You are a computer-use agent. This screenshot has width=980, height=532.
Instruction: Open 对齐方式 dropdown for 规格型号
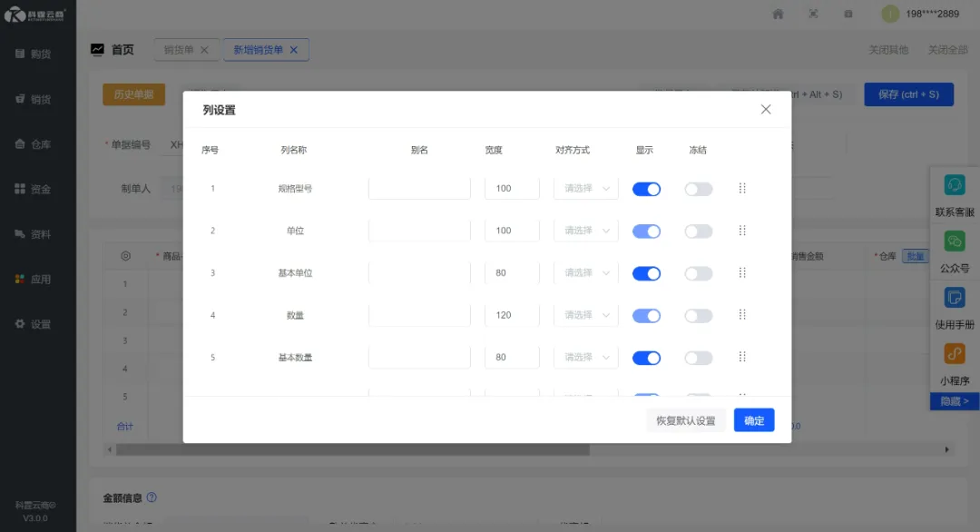[585, 188]
